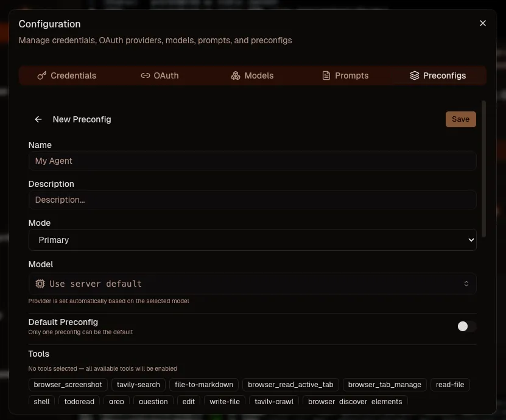
Task: Select the browser_discover_elements tool chip
Action: point(355,401)
